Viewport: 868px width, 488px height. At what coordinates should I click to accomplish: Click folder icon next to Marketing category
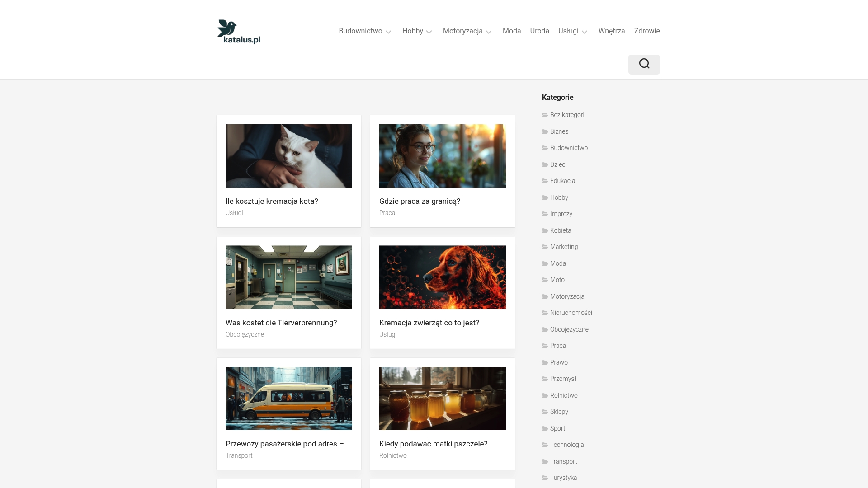tap(545, 247)
